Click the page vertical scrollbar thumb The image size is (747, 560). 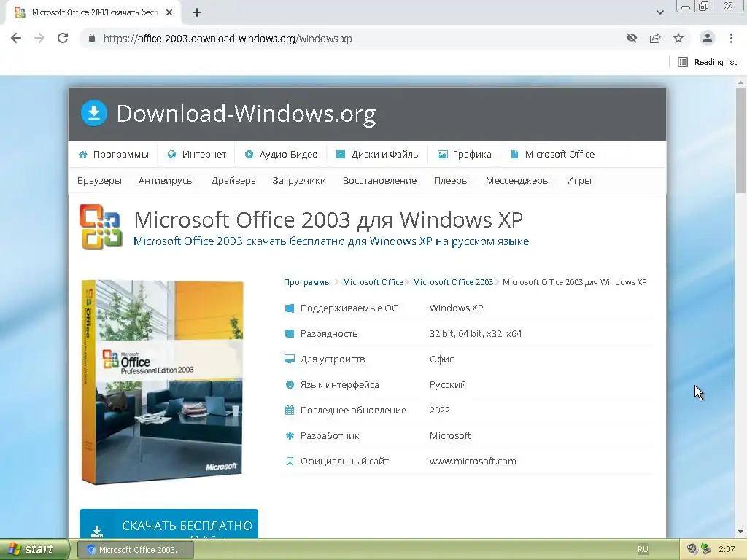point(740,141)
